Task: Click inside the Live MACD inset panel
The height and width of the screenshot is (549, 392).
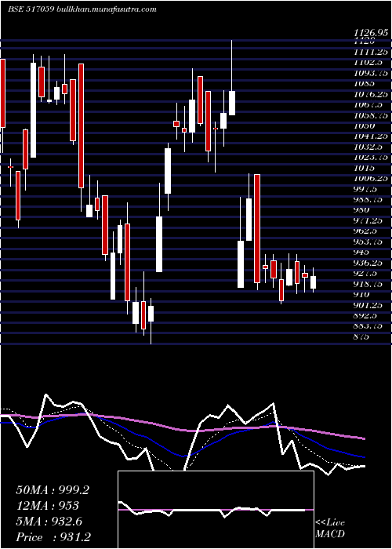Action: 216,510
